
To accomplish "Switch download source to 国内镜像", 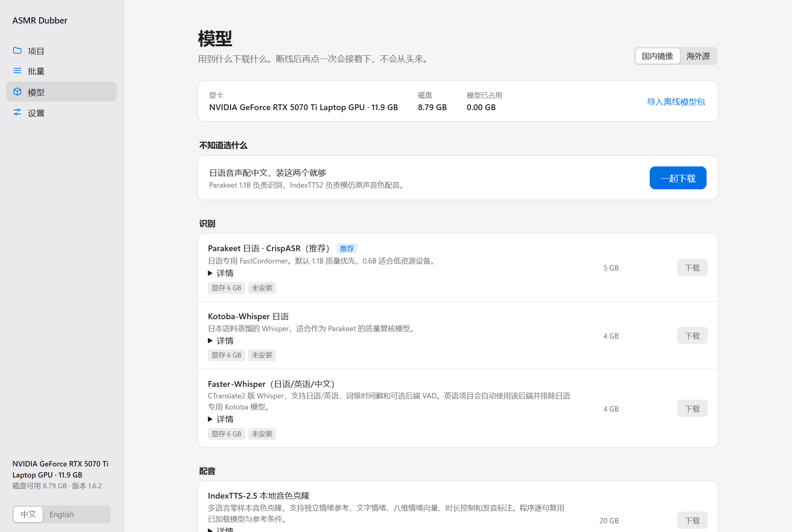I will click(657, 56).
